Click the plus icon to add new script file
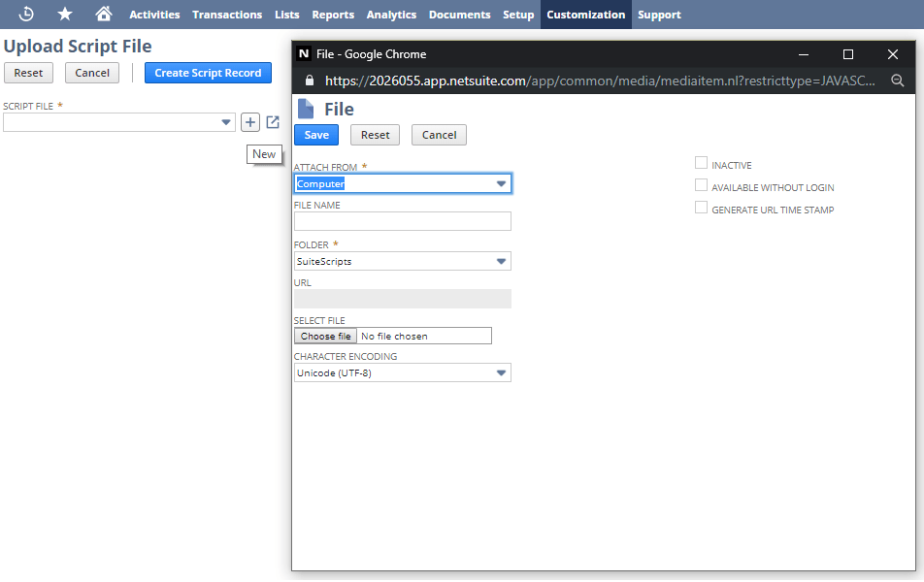 click(x=250, y=121)
